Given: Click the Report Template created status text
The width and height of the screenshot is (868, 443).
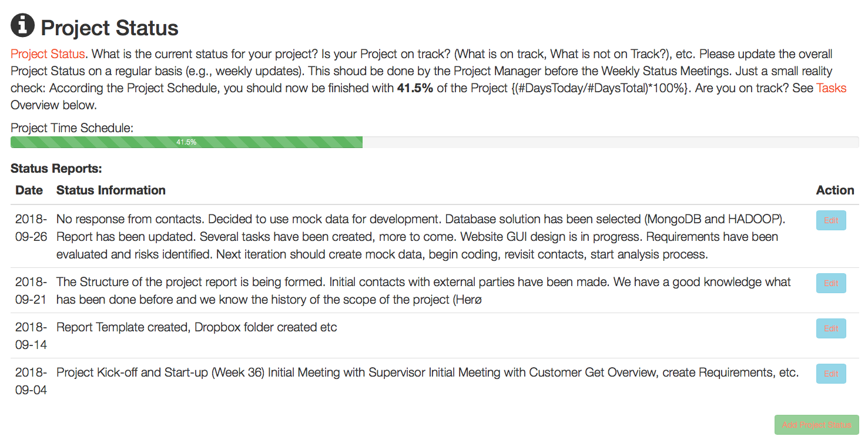Looking at the screenshot, I should tap(197, 327).
